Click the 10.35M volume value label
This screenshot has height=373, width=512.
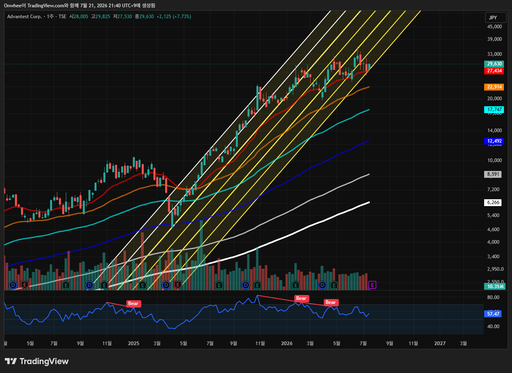click(x=495, y=286)
